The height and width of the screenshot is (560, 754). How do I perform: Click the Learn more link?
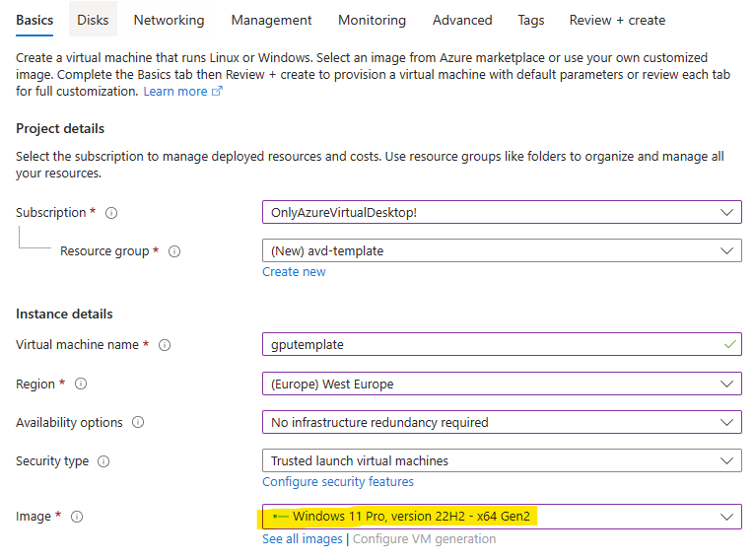pos(175,91)
